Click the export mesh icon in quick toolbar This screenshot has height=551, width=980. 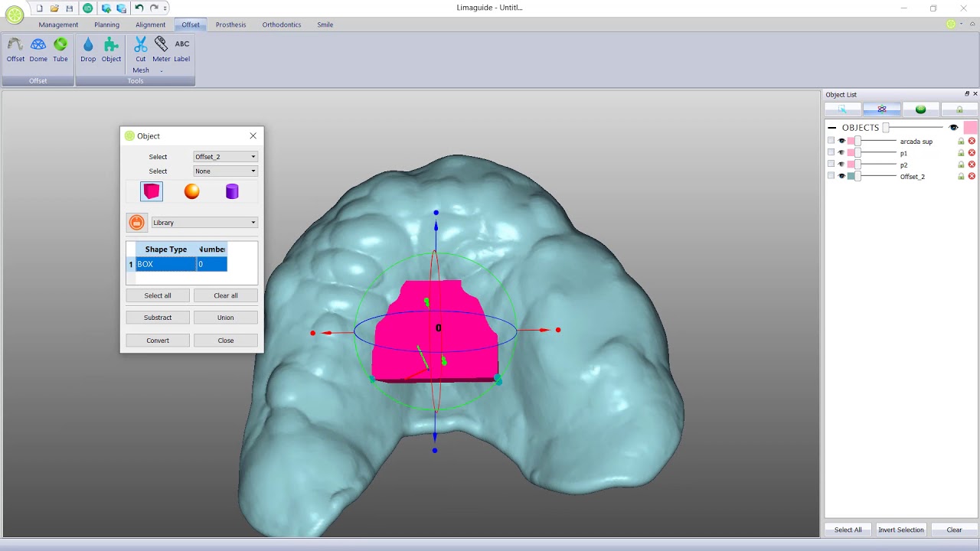click(x=121, y=8)
